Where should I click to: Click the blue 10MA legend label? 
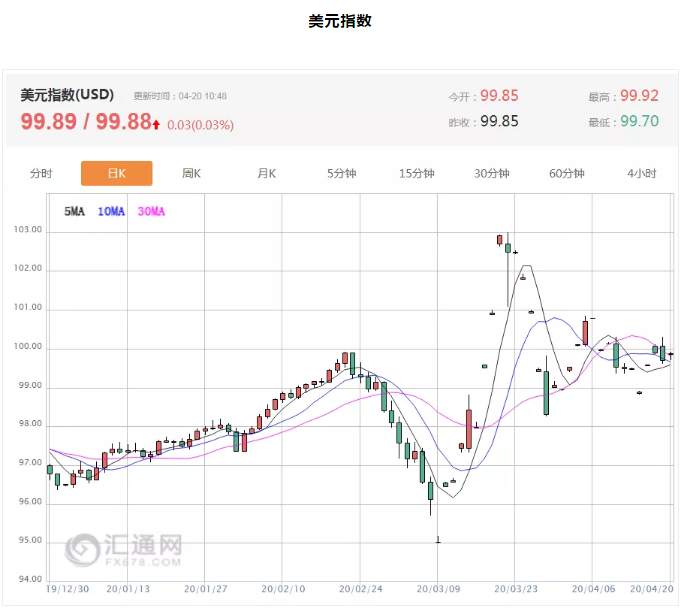tap(111, 212)
